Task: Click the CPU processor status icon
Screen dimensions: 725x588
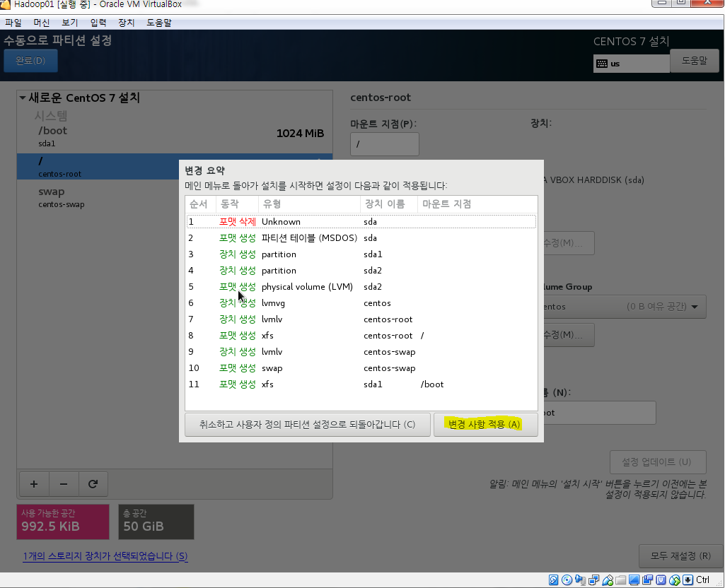Action: 661,580
